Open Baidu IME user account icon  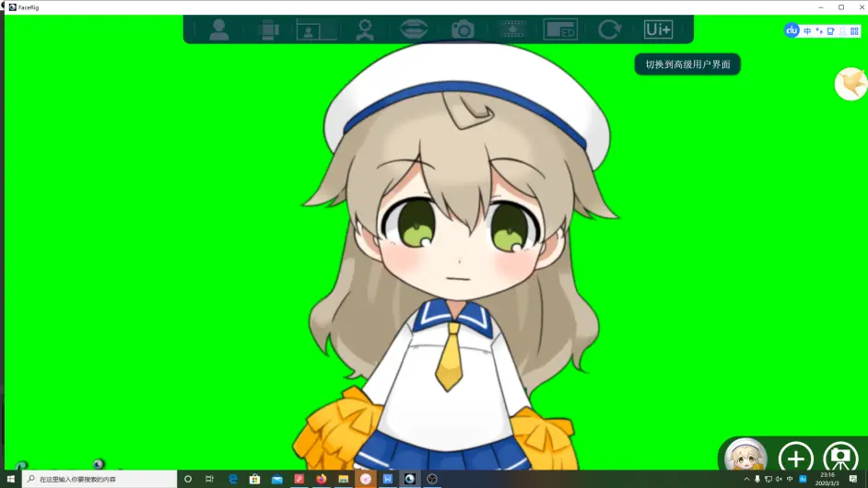click(842, 31)
